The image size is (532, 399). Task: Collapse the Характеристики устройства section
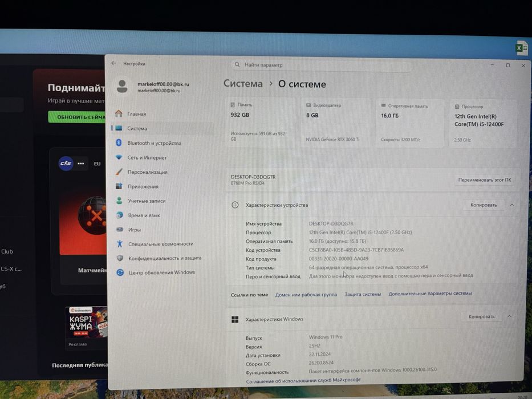[x=512, y=205]
